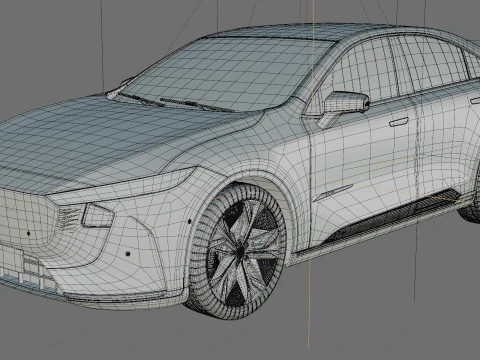
Task: Click the headlight on the front bumper
Action: 97,216
